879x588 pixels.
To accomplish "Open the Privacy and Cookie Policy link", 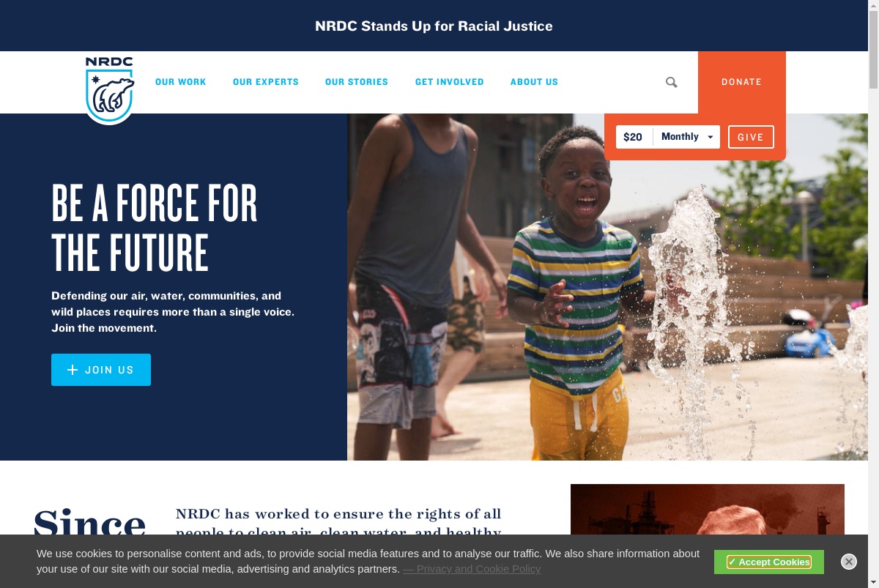I will click(x=472, y=569).
